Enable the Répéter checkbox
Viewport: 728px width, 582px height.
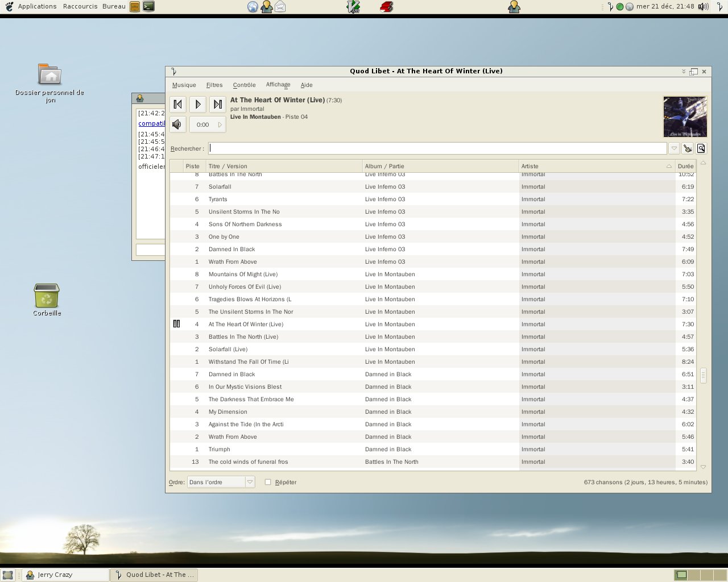[x=268, y=482]
